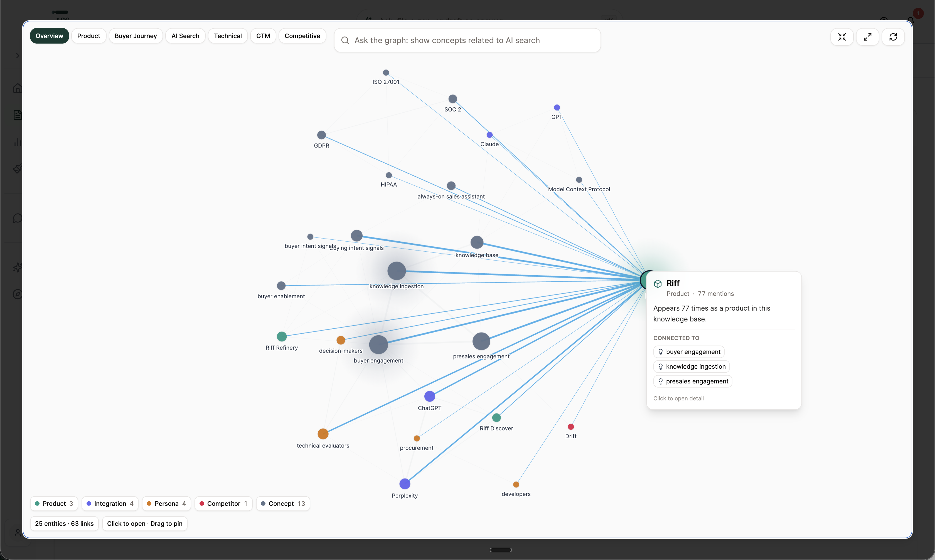This screenshot has width=935, height=560.
Task: Select the technical evaluators persona node
Action: click(323, 434)
